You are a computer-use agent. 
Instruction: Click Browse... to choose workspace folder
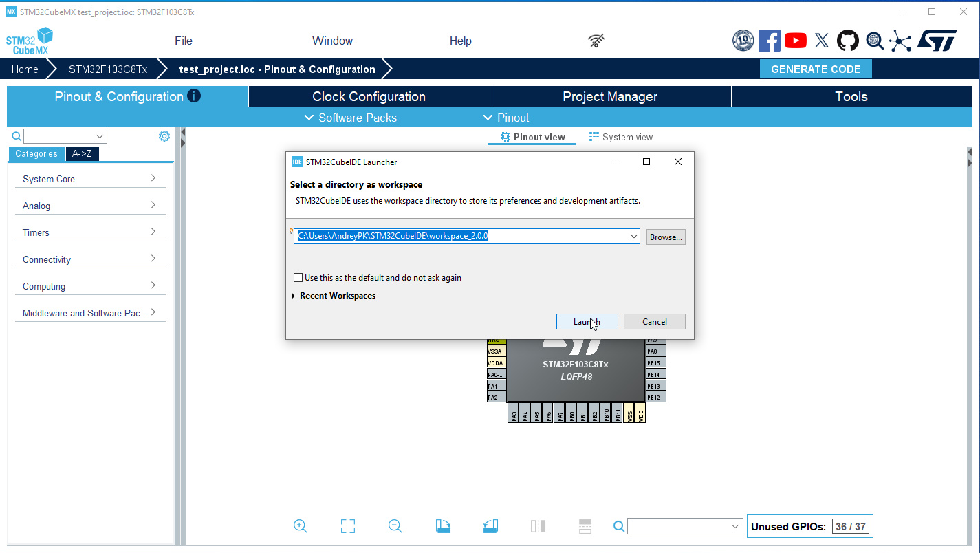[666, 237]
